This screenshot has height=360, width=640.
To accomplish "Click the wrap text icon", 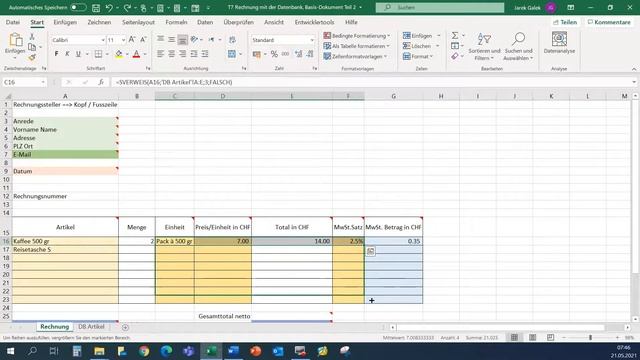I will (232, 40).
